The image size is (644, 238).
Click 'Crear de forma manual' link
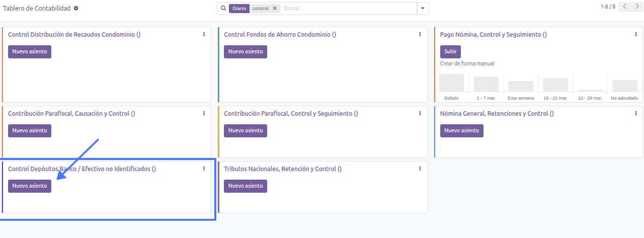467,63
